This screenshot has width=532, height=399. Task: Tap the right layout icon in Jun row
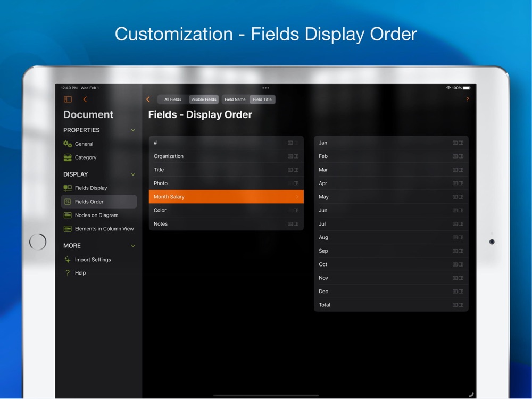(x=461, y=210)
